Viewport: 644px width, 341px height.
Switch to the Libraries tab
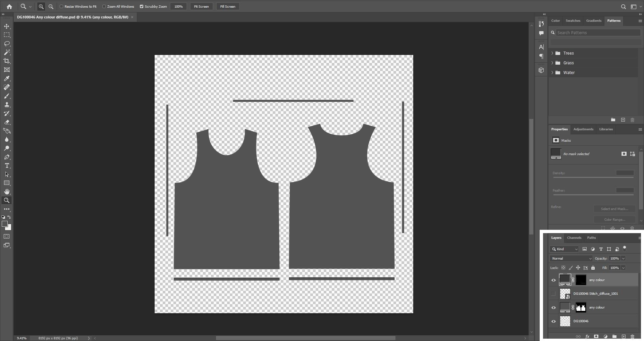tap(606, 129)
